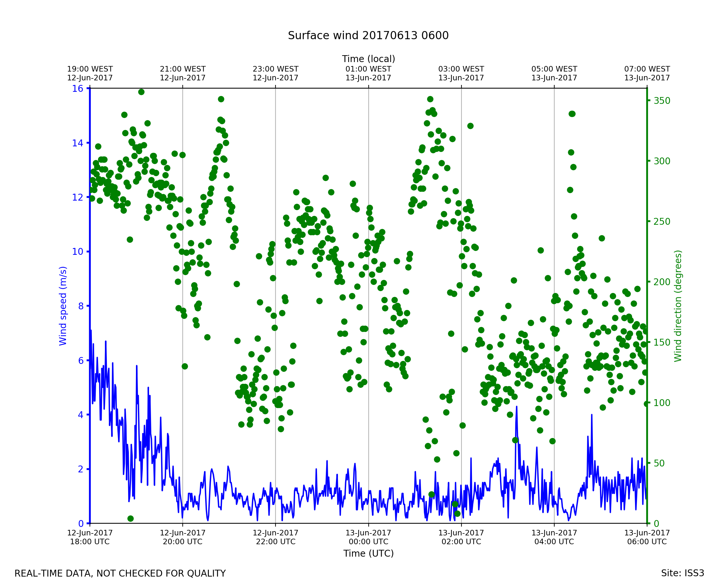This screenshot has width=719, height=588.
Task: Click the '13-Jun-2017 06:00 UTC' bottom tick label
Action: click(x=646, y=537)
